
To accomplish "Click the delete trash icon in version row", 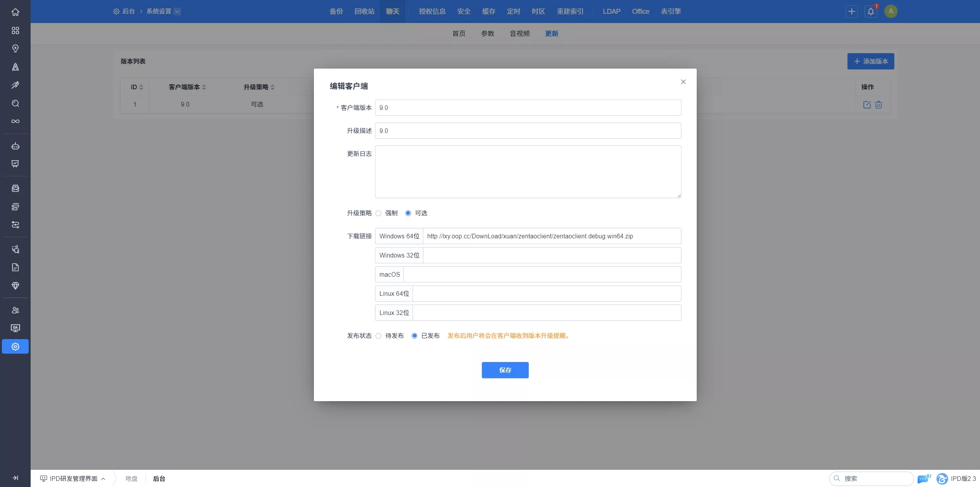I will pyautogui.click(x=879, y=105).
